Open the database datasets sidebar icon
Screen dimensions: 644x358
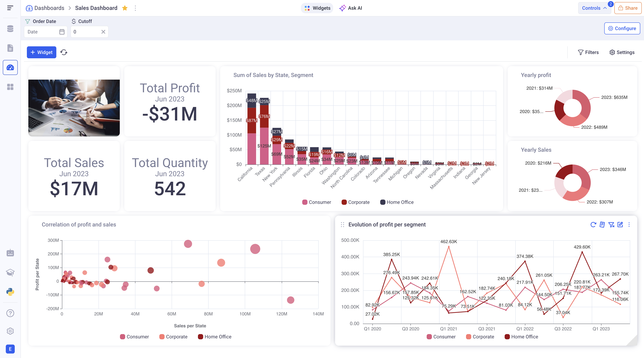coord(10,29)
